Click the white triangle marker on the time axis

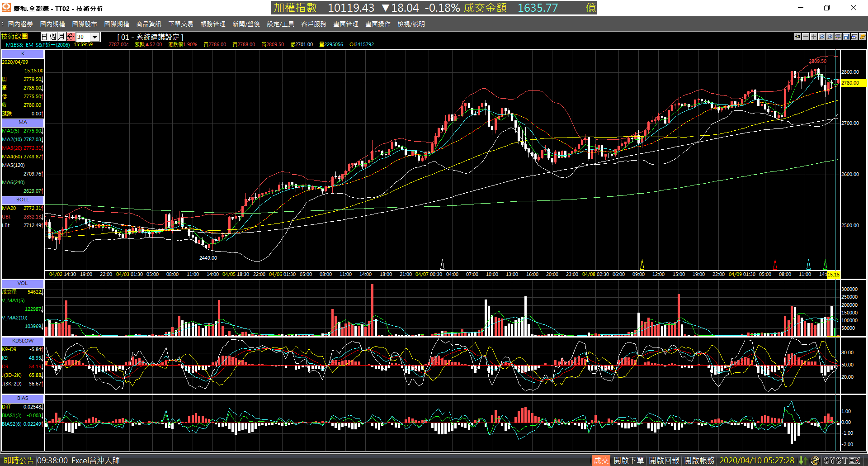pos(442,264)
